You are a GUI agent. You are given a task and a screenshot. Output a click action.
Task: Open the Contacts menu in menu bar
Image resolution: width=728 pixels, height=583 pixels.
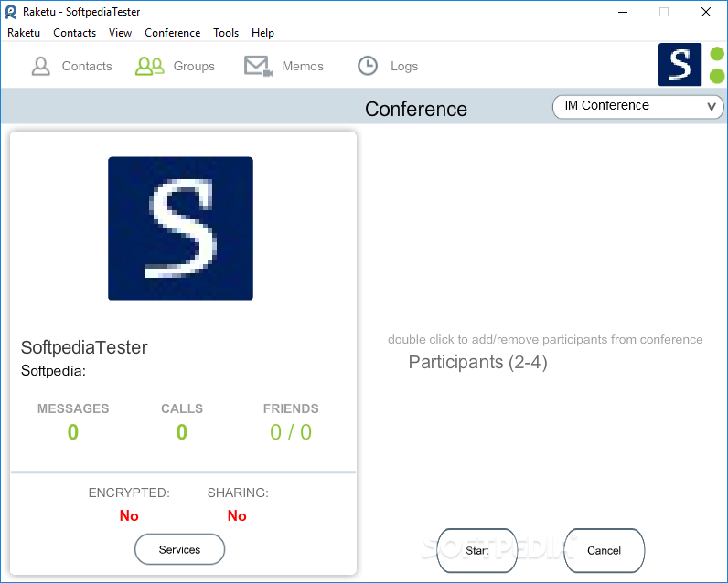tap(75, 33)
